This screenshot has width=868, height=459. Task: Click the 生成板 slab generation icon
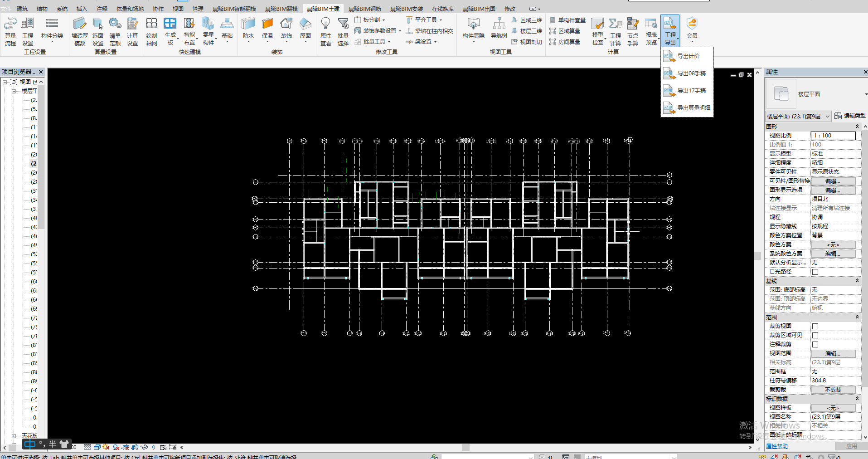coord(170,31)
